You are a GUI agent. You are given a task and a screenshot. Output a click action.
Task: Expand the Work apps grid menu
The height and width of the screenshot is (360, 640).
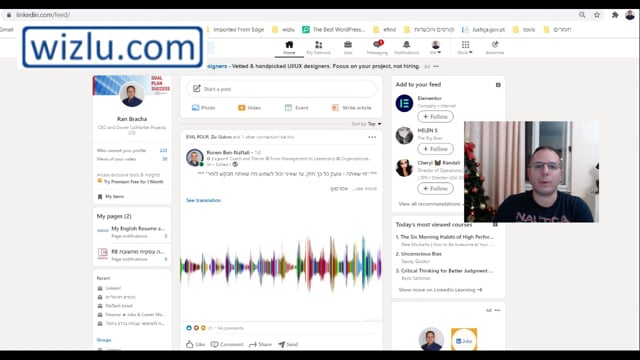point(465,48)
